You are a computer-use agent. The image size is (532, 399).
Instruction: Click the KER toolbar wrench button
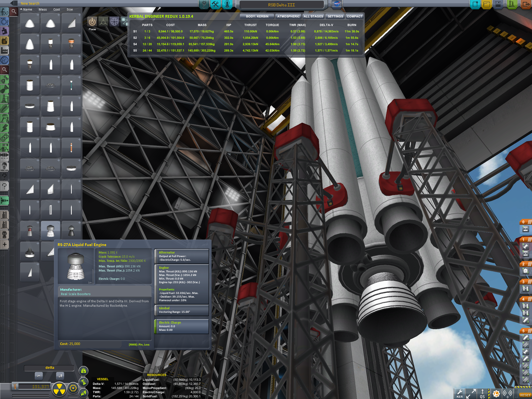(x=460, y=393)
